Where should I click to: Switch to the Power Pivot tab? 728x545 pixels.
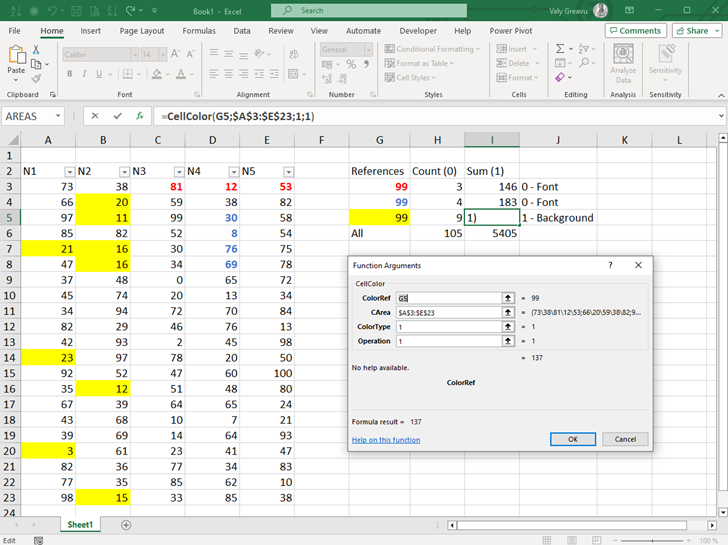pyautogui.click(x=510, y=31)
